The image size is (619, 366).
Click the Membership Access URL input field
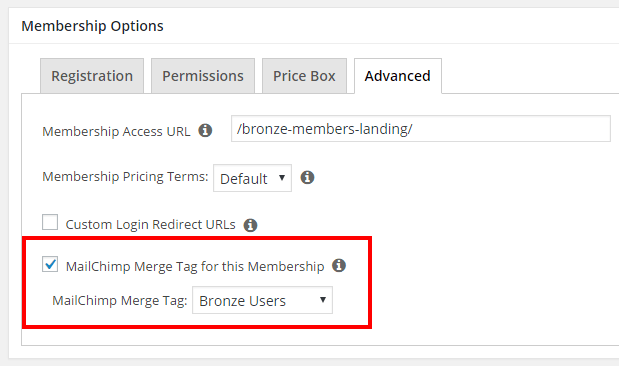click(x=421, y=129)
